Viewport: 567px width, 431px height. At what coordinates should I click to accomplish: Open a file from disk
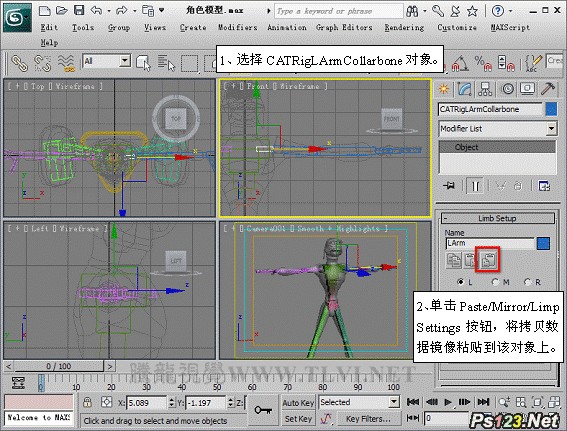pyautogui.click(x=61, y=10)
